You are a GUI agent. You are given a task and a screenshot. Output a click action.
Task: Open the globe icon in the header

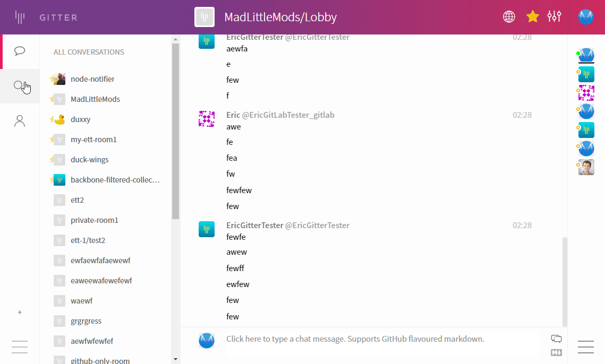pyautogui.click(x=509, y=17)
